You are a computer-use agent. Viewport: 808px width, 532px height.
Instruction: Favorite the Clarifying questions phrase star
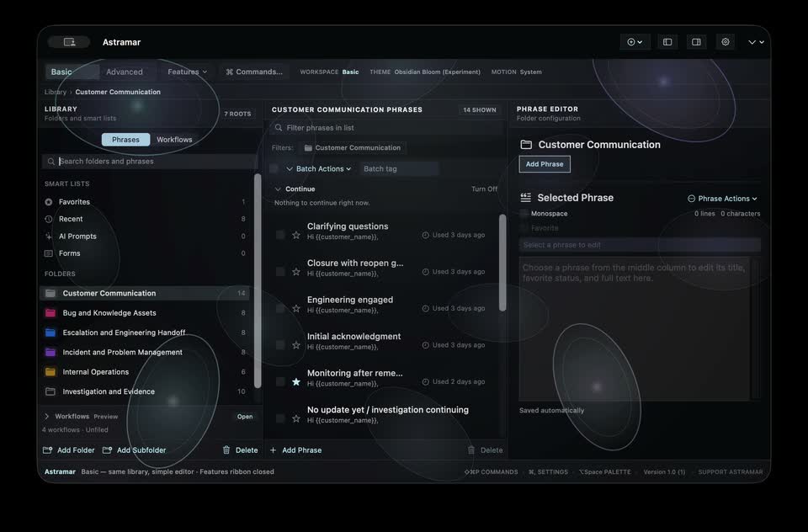click(x=295, y=235)
